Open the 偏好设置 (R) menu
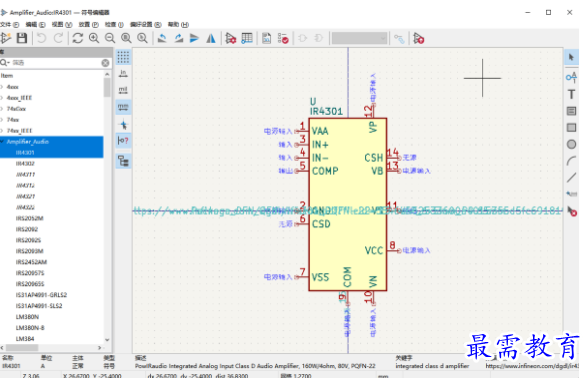 click(x=146, y=24)
